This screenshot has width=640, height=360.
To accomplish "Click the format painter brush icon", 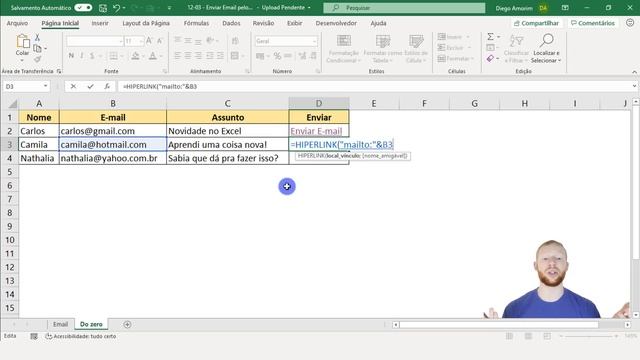I will (37, 60).
